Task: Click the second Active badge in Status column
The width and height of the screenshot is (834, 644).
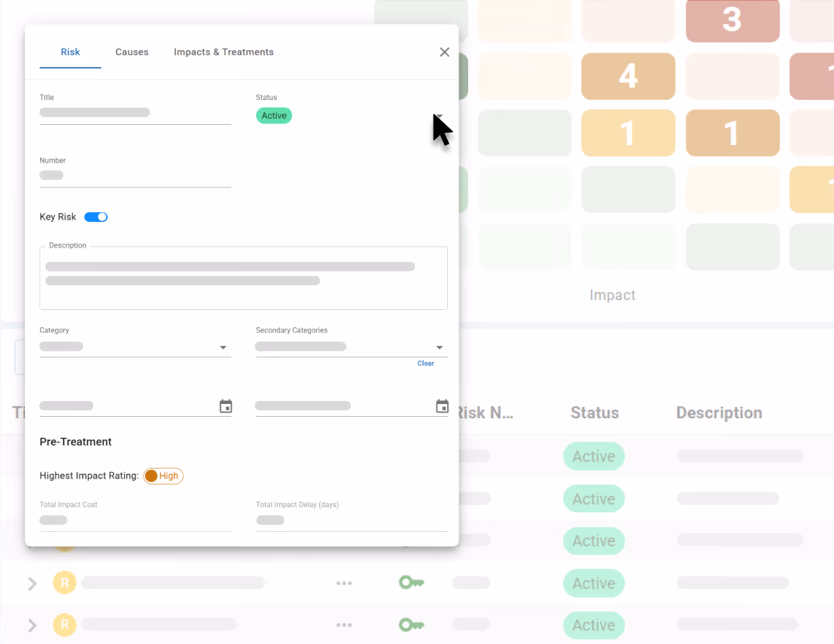Action: pos(594,499)
